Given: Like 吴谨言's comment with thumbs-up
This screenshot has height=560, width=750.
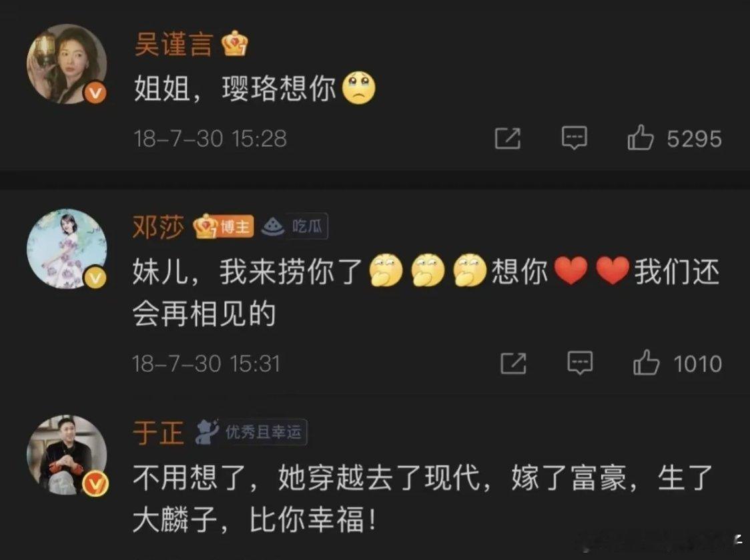Looking at the screenshot, I should coord(641,138).
